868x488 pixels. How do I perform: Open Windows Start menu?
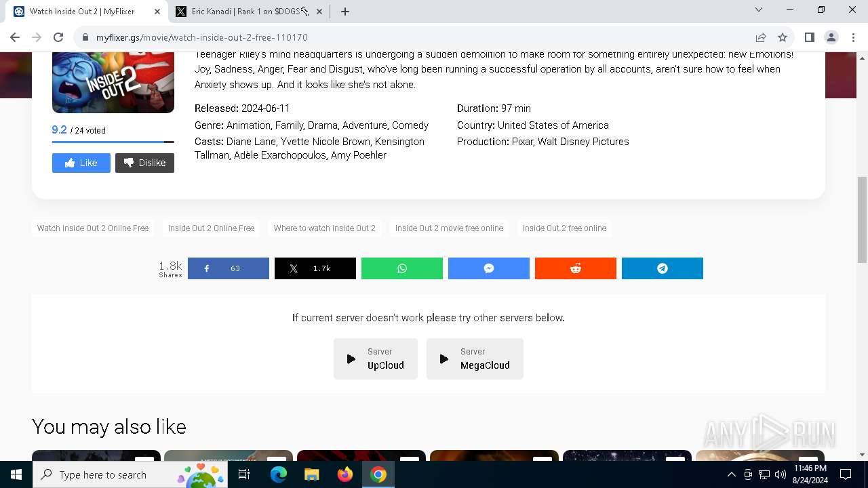pos(16,474)
